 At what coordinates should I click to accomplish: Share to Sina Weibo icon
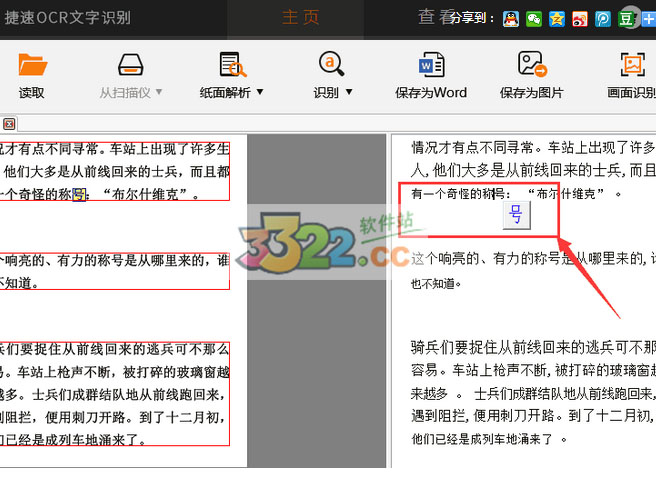pos(580,19)
